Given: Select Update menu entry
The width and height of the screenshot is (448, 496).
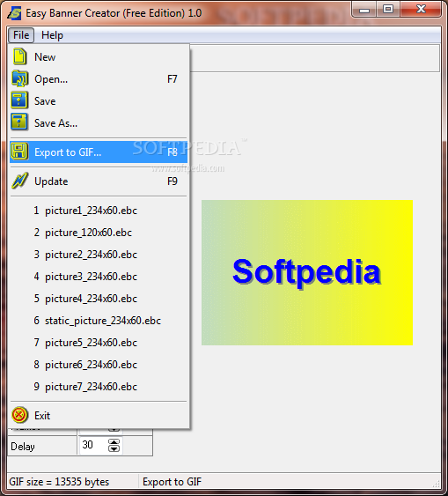Looking at the screenshot, I should click(x=99, y=181).
